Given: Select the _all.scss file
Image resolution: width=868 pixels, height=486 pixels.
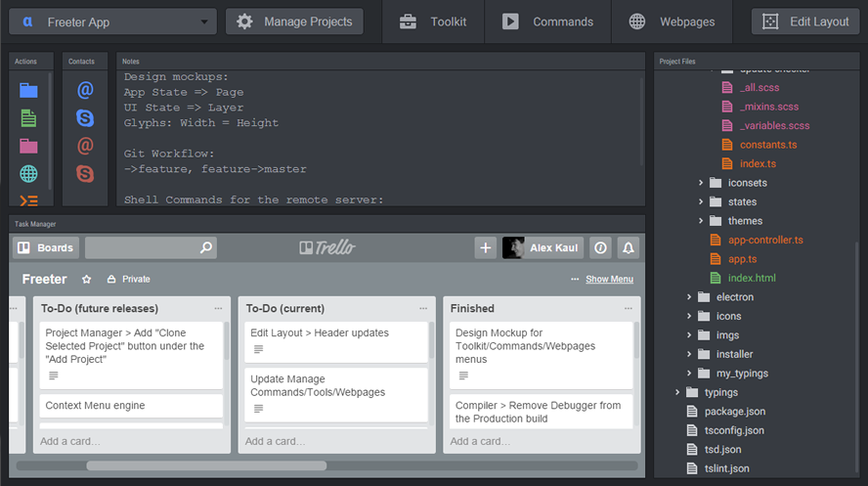Looking at the screenshot, I should [x=750, y=87].
